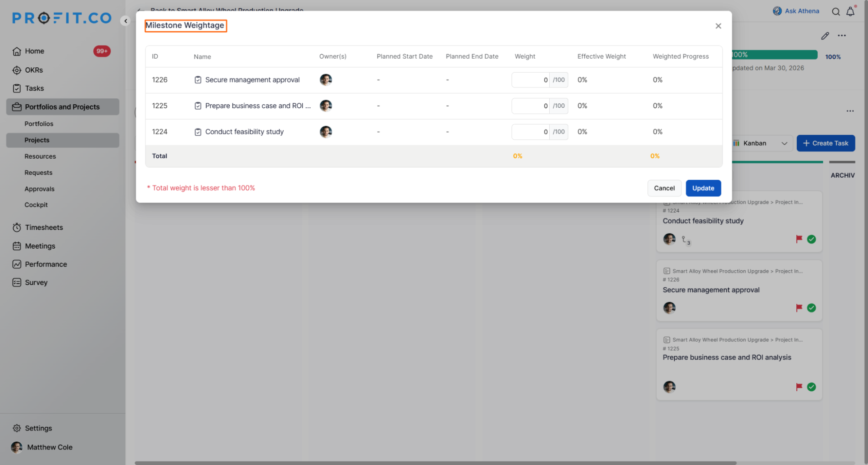The width and height of the screenshot is (868, 465).
Task: Close the Milestone Weightage dialog
Action: pyautogui.click(x=718, y=26)
